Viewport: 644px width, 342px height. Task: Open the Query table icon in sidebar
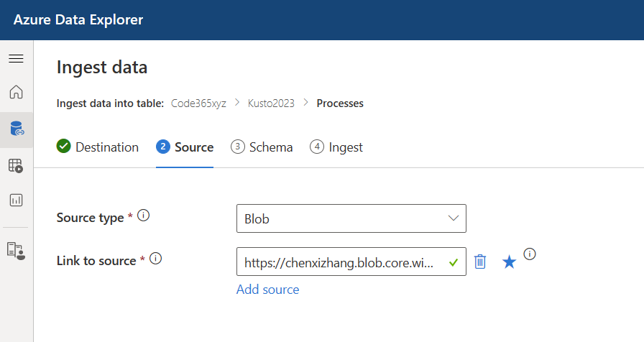point(16,165)
